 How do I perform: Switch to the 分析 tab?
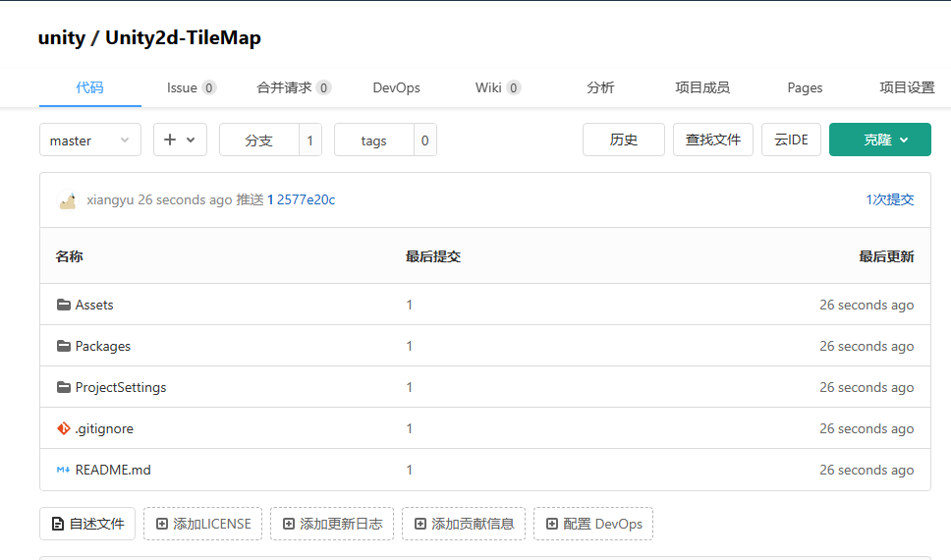(x=600, y=87)
